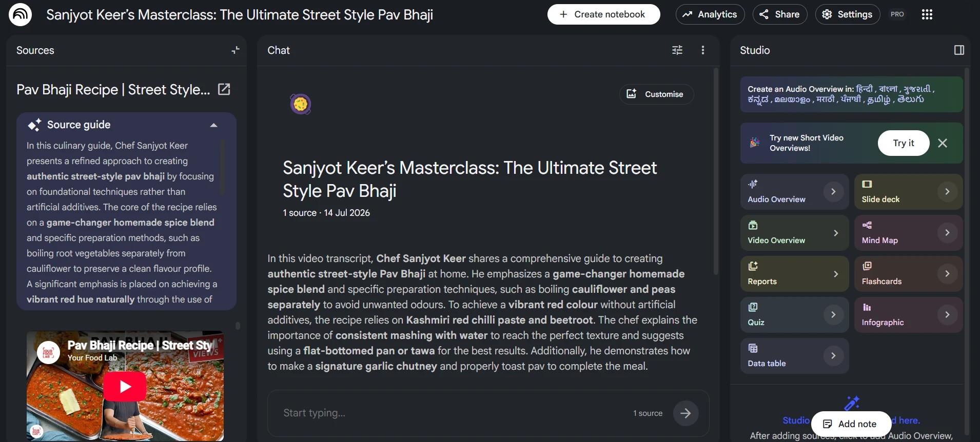This screenshot has width=980, height=442.
Task: Open the Pav Bhaji video thumbnail title
Action: (x=140, y=346)
